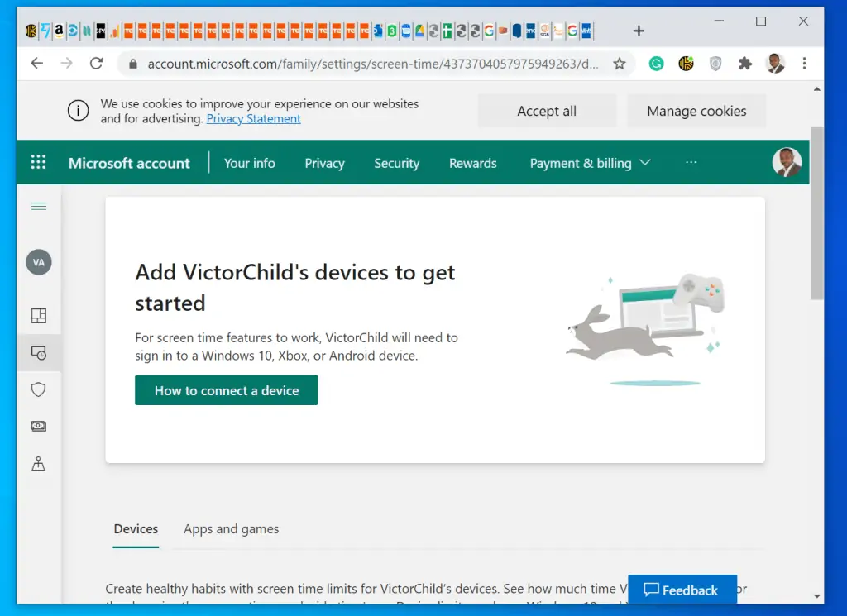Open content filters shield icon

click(x=39, y=389)
